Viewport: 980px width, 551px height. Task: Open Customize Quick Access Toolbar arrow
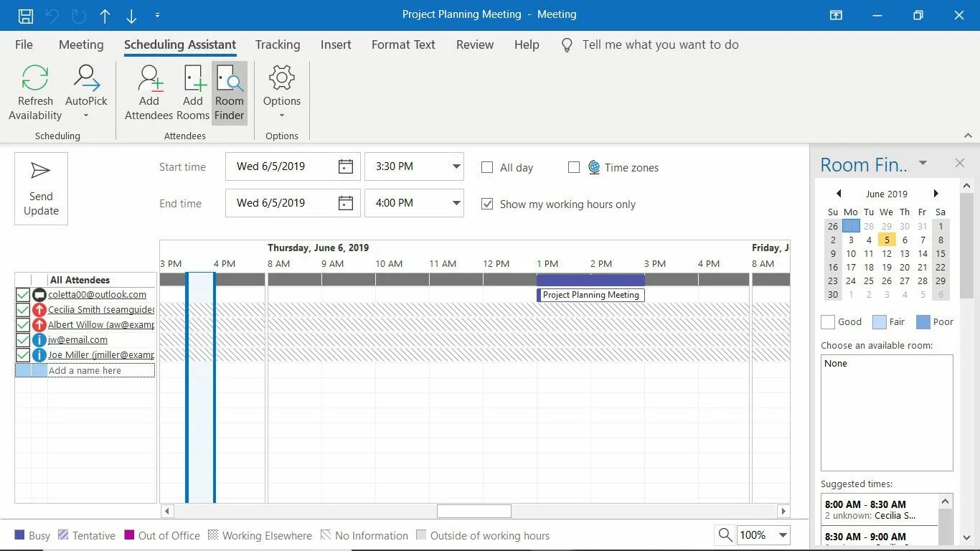coord(157,15)
